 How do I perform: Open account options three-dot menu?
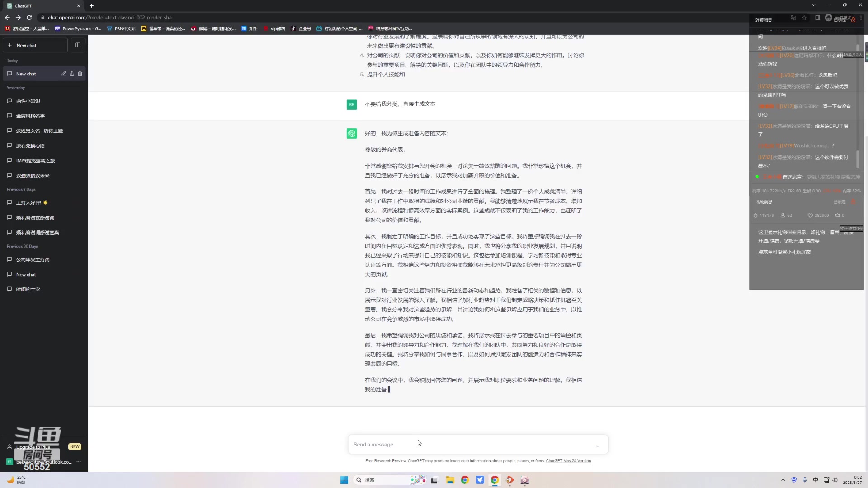(79, 462)
